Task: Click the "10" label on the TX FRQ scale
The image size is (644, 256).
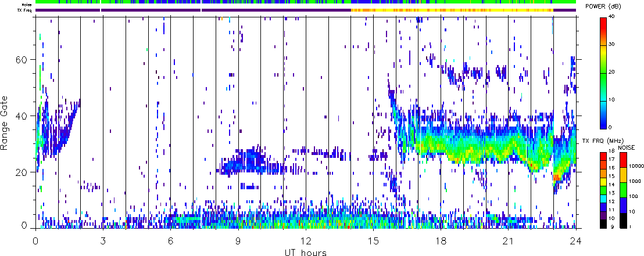Action: point(611,218)
